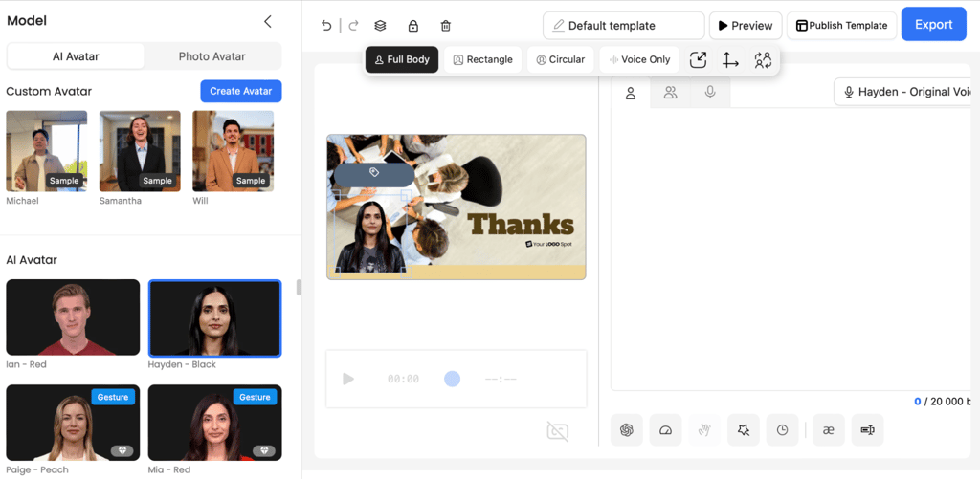Click the Publish Template button
Screen dimensions: 980x480
tap(842, 26)
